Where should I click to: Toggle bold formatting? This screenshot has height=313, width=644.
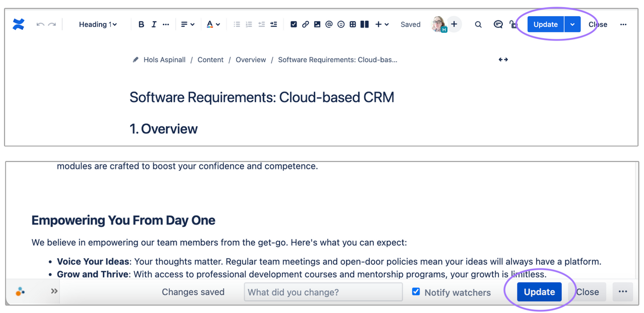click(x=141, y=24)
